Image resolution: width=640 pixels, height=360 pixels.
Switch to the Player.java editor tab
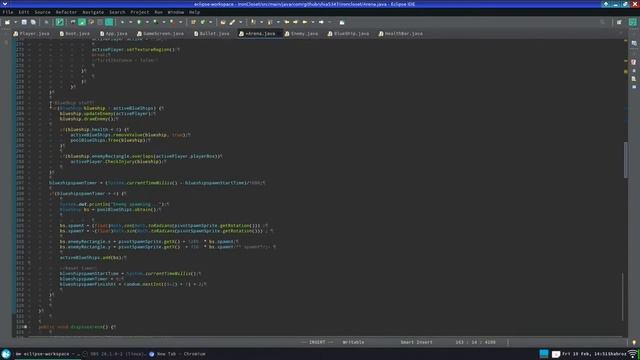31,33
